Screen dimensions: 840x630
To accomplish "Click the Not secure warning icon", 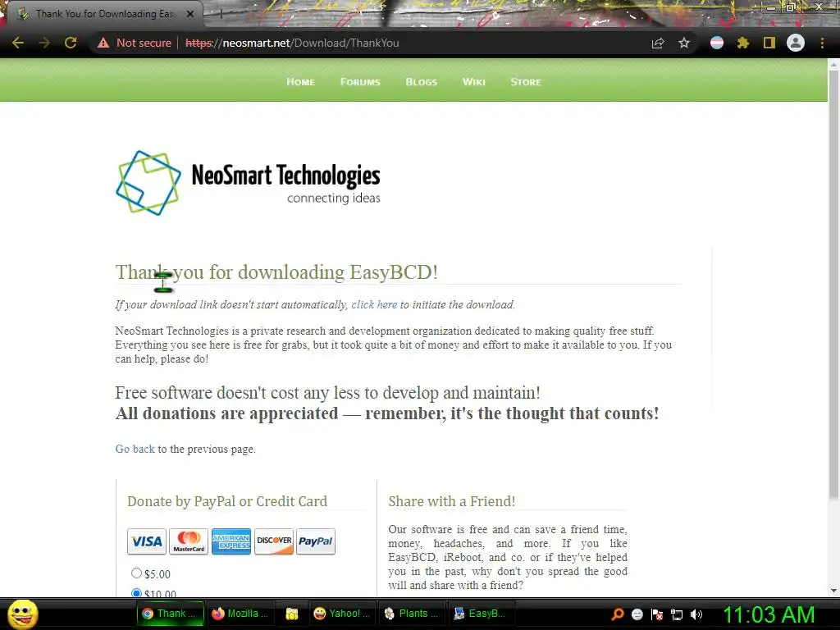I will [103, 43].
